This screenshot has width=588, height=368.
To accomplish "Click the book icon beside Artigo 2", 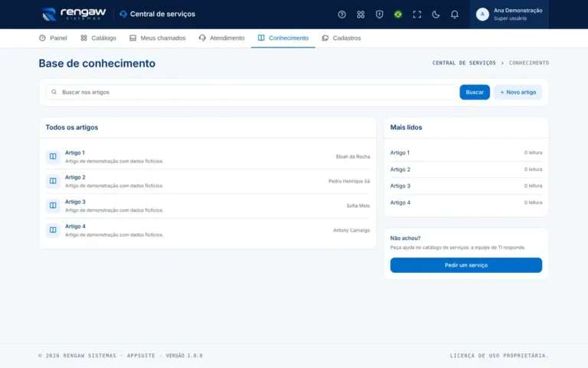I will pyautogui.click(x=53, y=181).
